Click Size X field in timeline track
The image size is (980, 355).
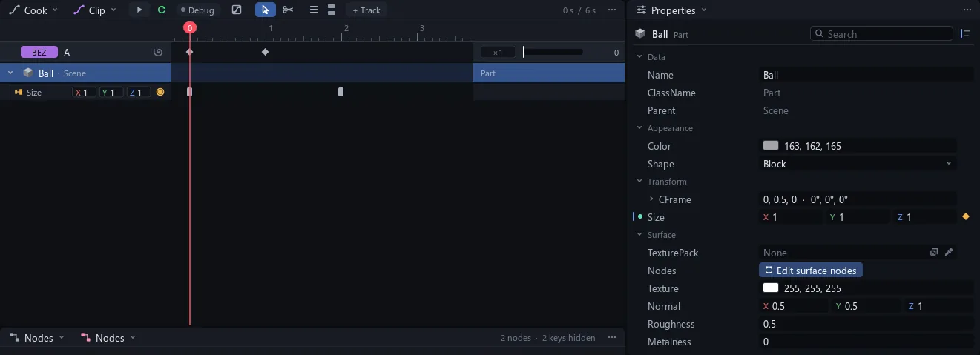click(x=84, y=93)
